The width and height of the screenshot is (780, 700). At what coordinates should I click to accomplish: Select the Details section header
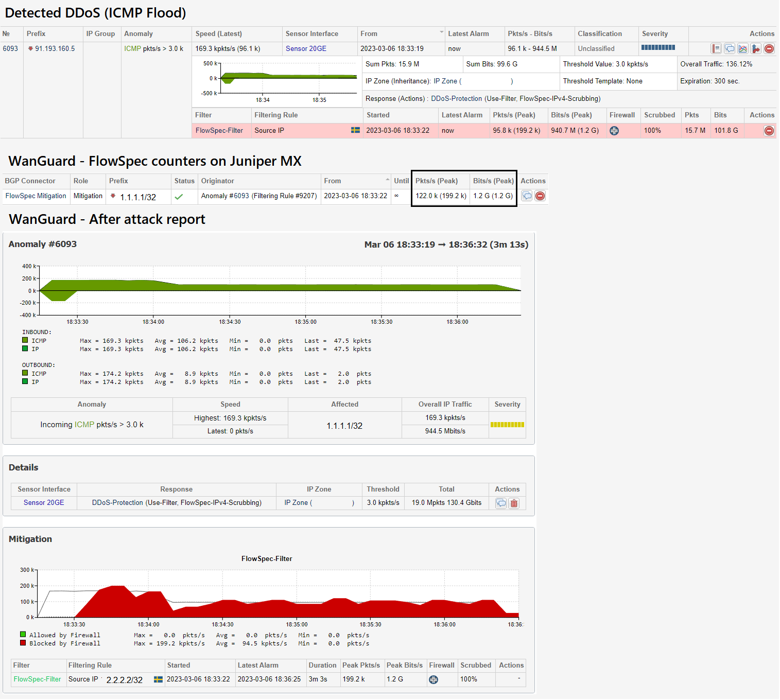23,467
